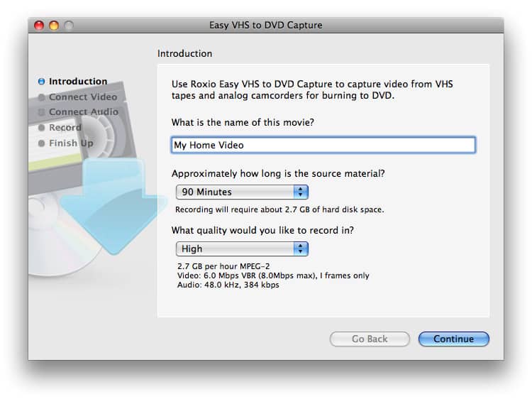532x399 pixels.
Task: Click 'What quality would you like to record in?'
Action: pyautogui.click(x=262, y=230)
